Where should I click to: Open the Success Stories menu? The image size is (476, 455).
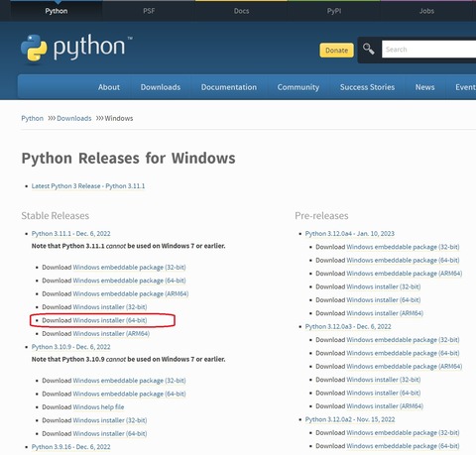tap(367, 87)
